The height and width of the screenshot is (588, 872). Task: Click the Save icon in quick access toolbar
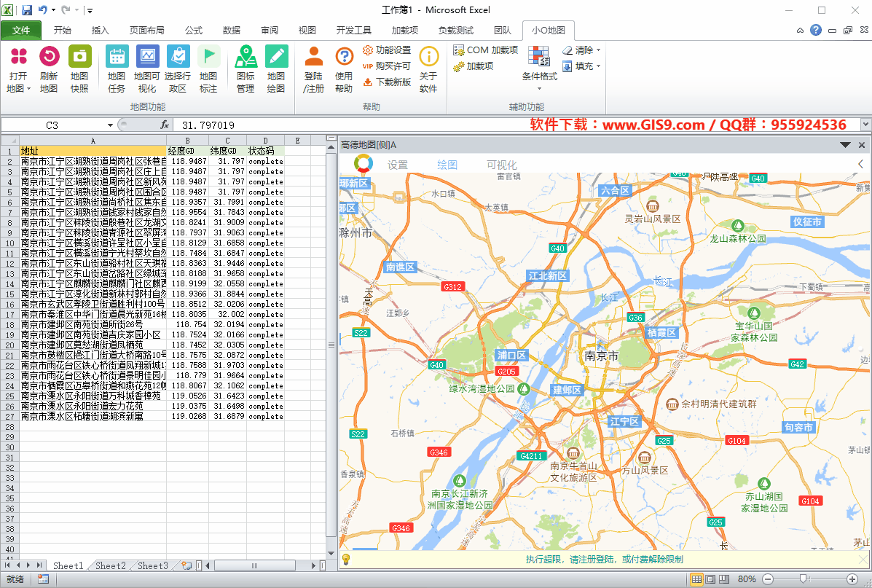(x=26, y=10)
